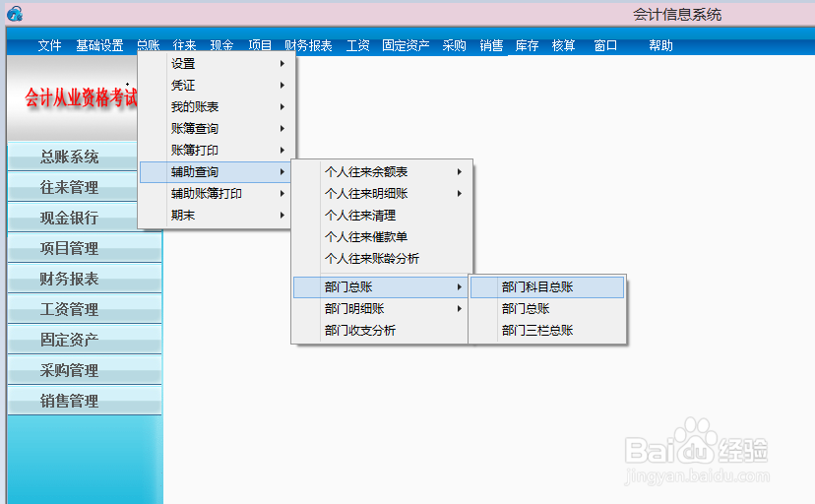Choose 个人往来清理
This screenshot has width=815, height=504.
coord(382,216)
